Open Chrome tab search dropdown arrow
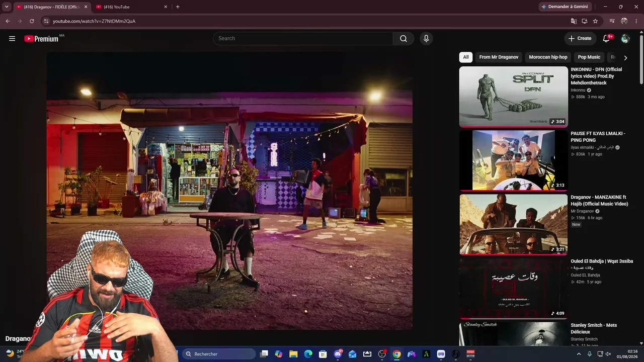 [x=7, y=7]
